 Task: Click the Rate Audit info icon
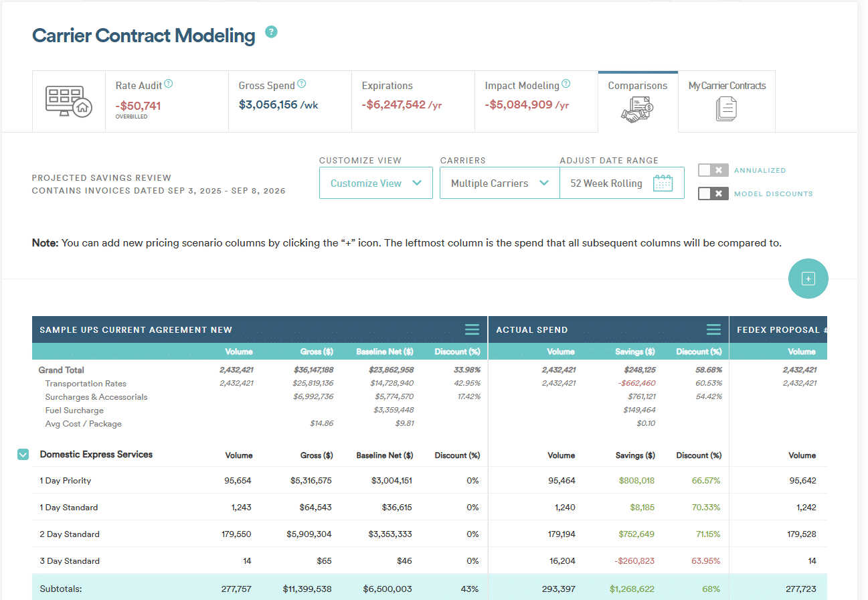(169, 84)
